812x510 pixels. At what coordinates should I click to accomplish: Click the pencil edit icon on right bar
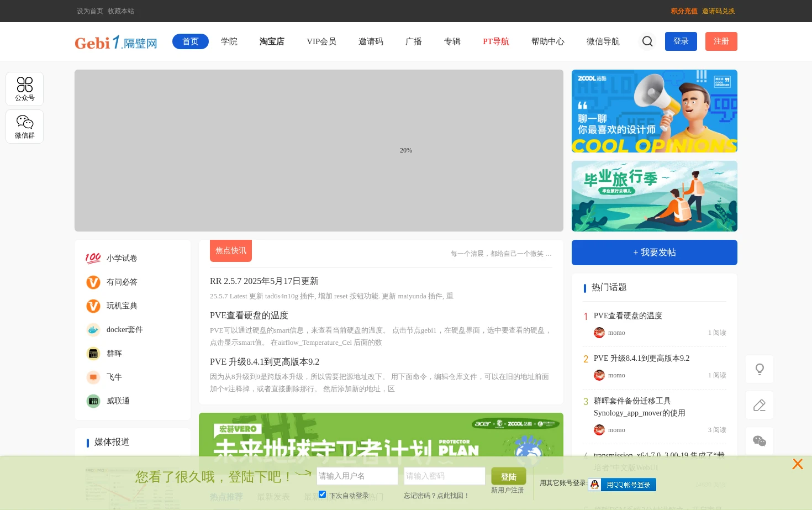[x=760, y=405]
